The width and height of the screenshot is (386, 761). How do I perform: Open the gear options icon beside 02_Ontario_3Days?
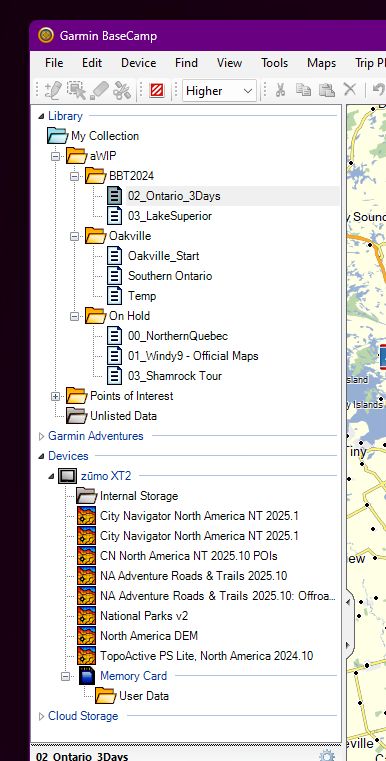(327, 756)
